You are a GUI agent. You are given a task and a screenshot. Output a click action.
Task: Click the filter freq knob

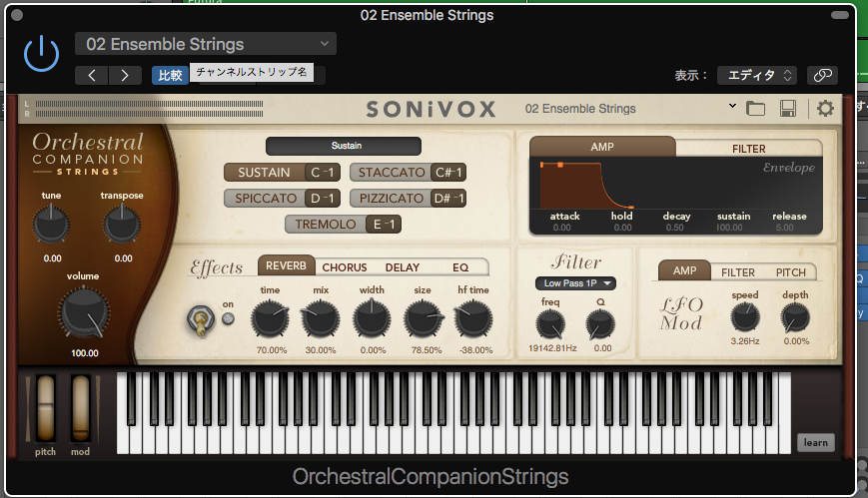[x=550, y=324]
